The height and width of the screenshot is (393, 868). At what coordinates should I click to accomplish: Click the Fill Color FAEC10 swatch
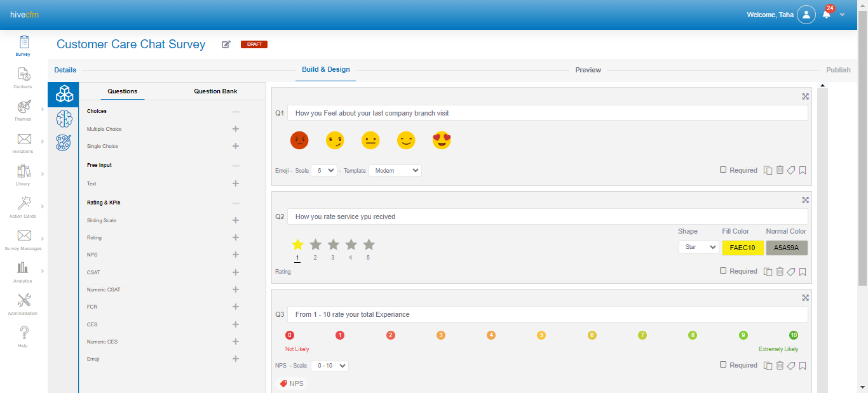point(743,248)
